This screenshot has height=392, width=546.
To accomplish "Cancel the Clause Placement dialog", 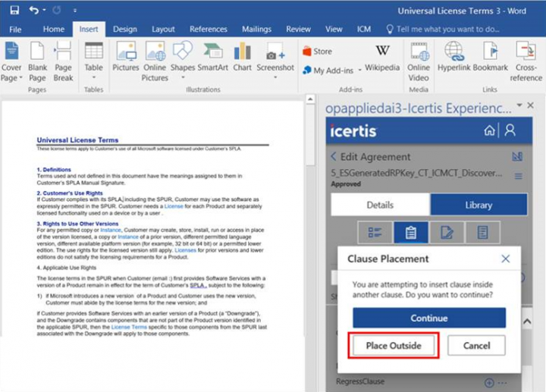I will click(x=476, y=346).
